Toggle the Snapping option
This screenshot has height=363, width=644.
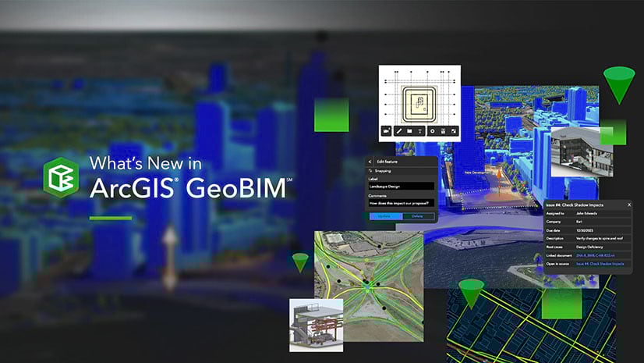380,171
